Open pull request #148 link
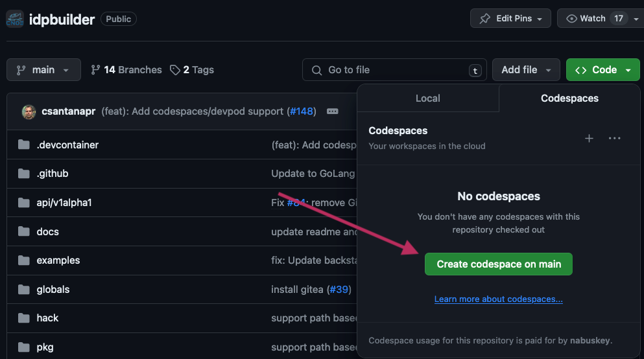The width and height of the screenshot is (644, 359). pyautogui.click(x=301, y=111)
